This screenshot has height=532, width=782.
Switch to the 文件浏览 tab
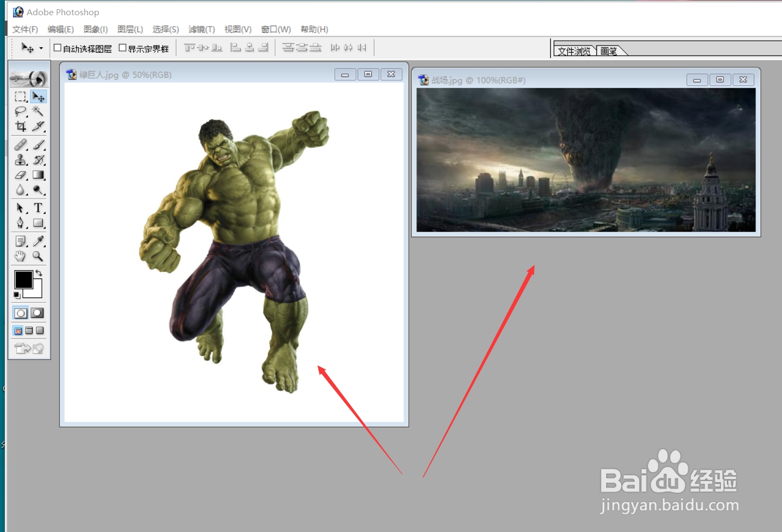coord(574,51)
